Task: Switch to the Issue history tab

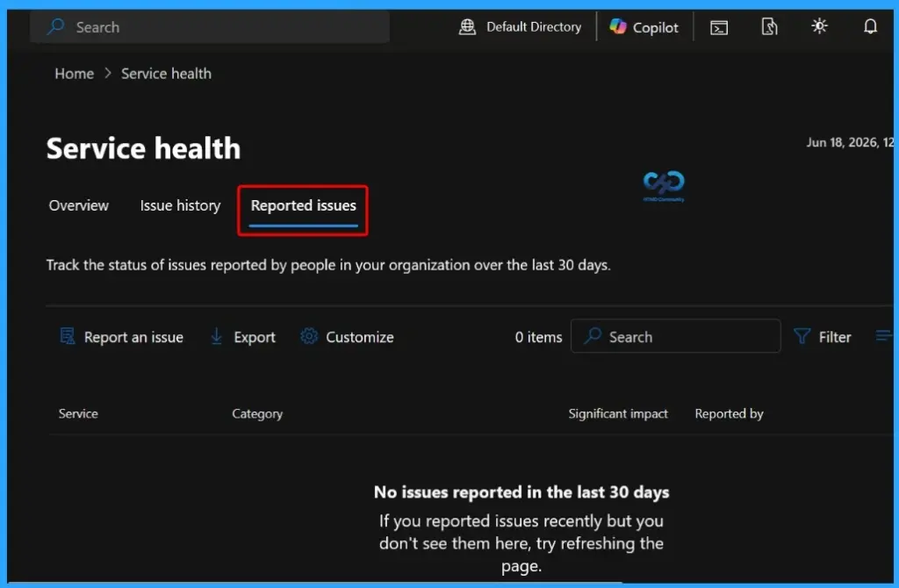Action: coord(180,205)
